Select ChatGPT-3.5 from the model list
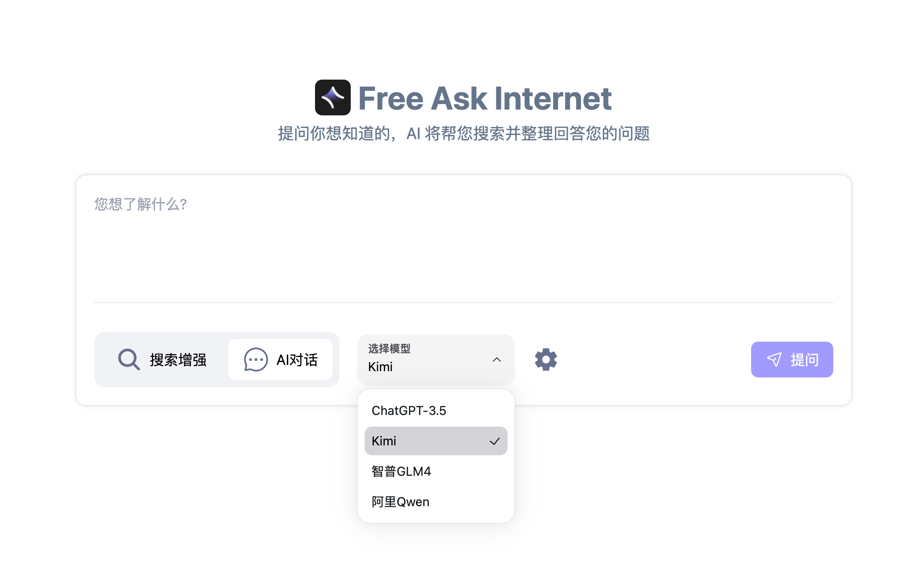924x584 pixels. tap(409, 410)
